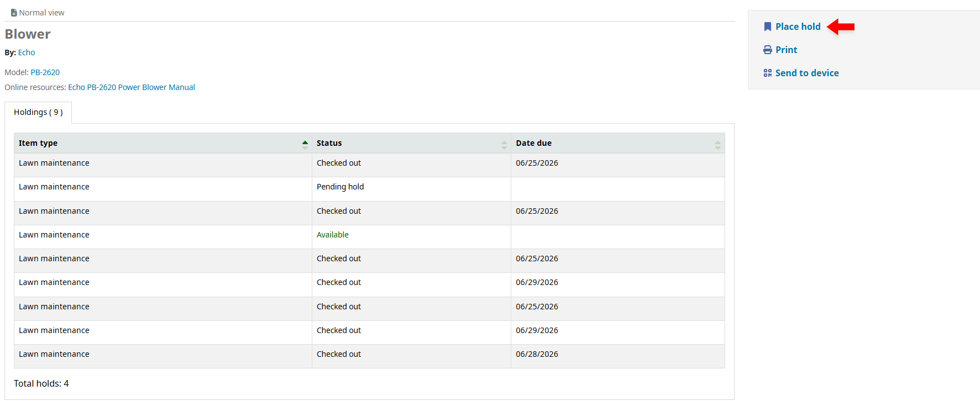Viewport: 980px width, 401px height.
Task: Click the Item type column header
Action: [x=163, y=143]
